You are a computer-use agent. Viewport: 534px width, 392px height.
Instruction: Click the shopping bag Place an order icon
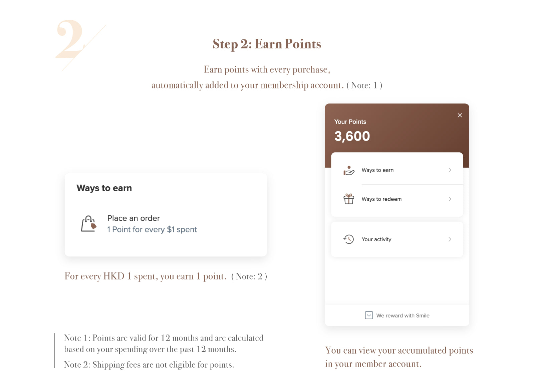coord(89,224)
